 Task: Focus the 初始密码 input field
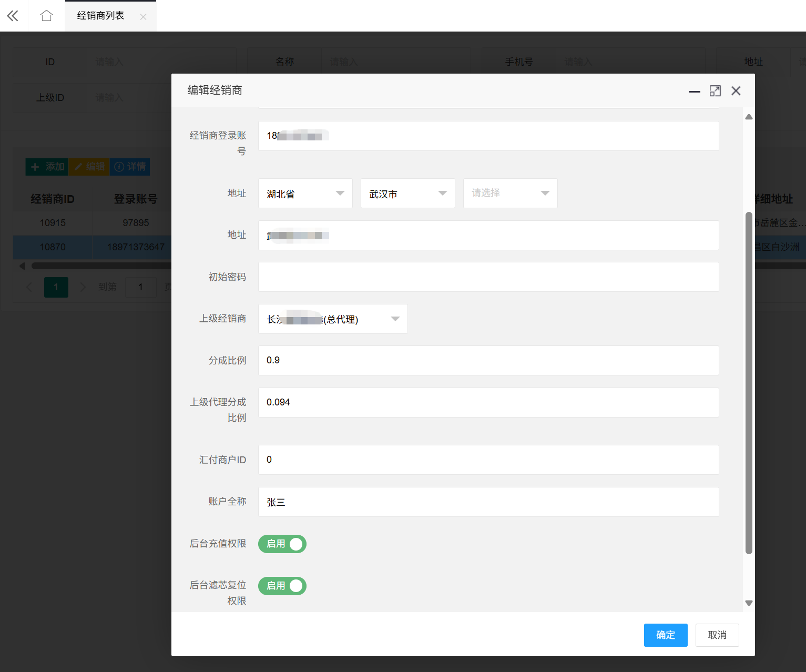pos(488,277)
